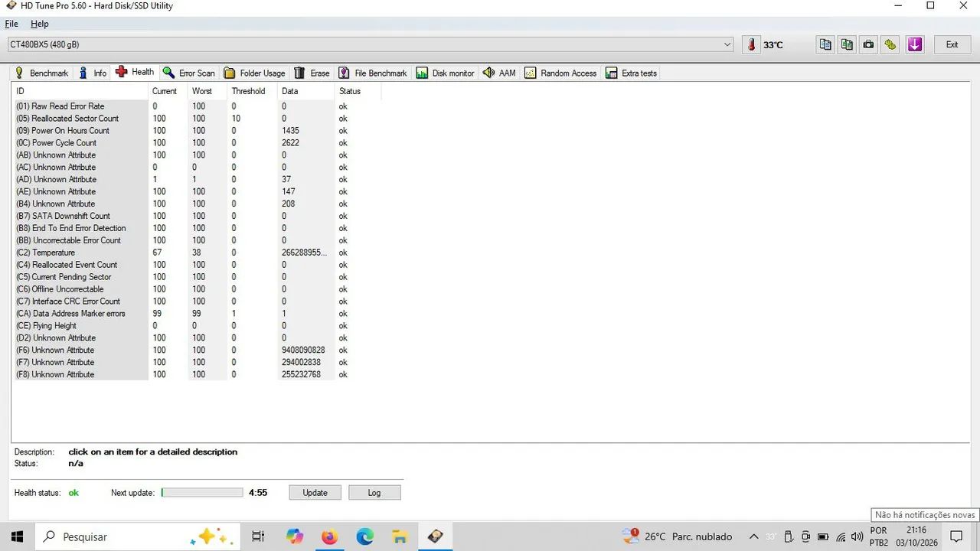The height and width of the screenshot is (551, 980).
Task: Open File Explorer from the taskbar
Action: pos(399,536)
